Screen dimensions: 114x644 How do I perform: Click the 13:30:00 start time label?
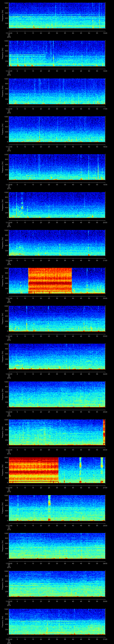[9, 639]
